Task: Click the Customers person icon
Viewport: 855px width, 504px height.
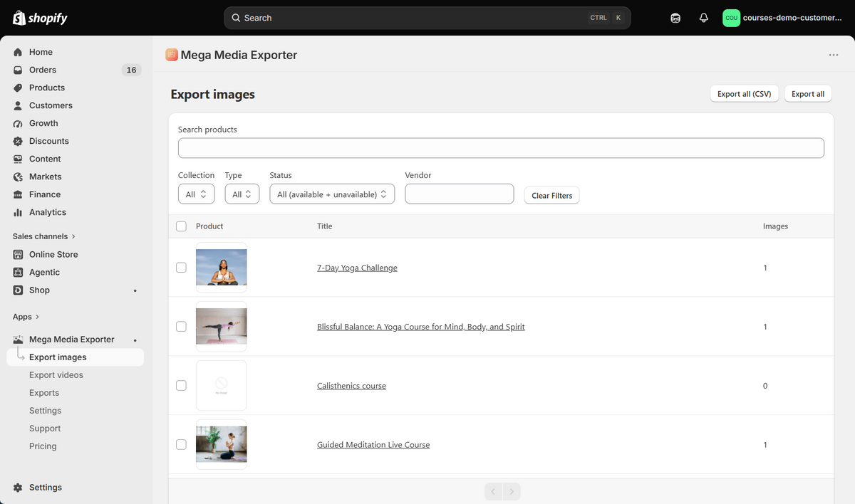Action: pyautogui.click(x=19, y=105)
